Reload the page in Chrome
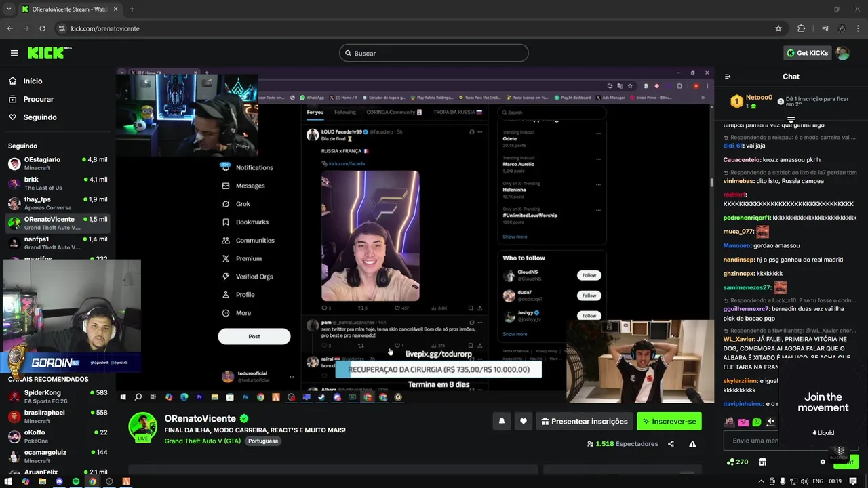Screen dimensions: 868x488 click(x=42, y=28)
